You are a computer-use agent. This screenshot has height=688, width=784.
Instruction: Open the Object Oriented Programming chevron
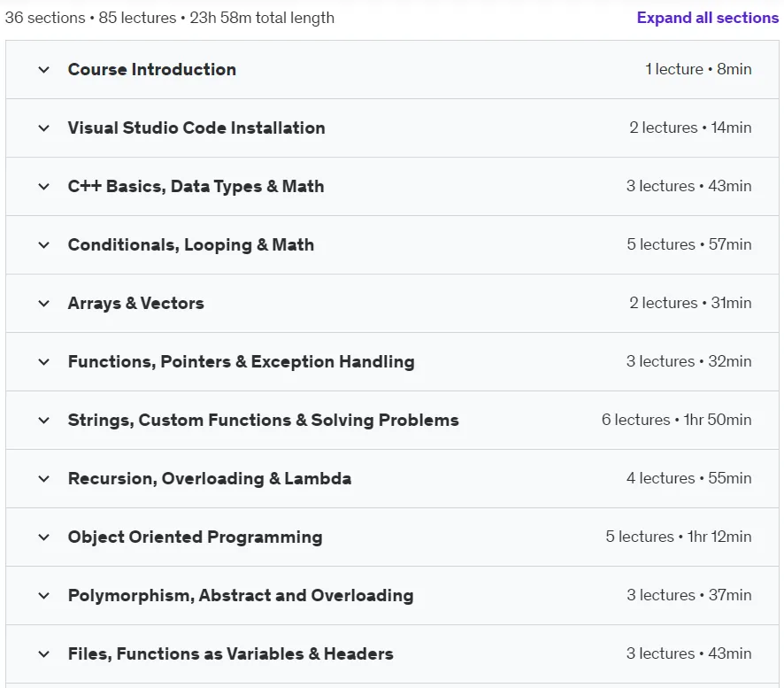44,537
